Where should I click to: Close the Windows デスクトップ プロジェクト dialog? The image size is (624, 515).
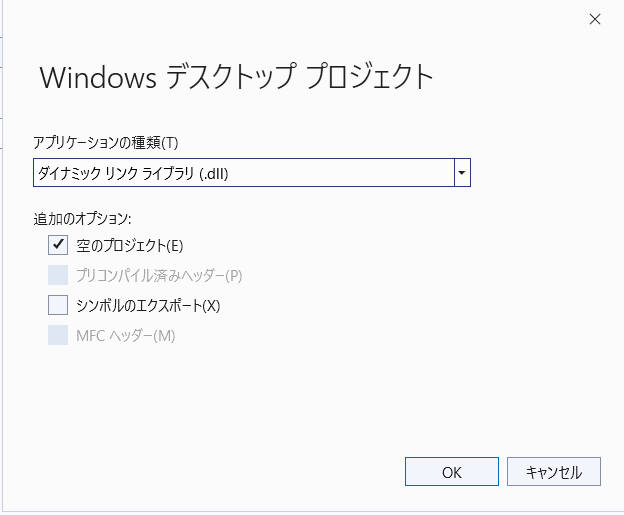596,18
